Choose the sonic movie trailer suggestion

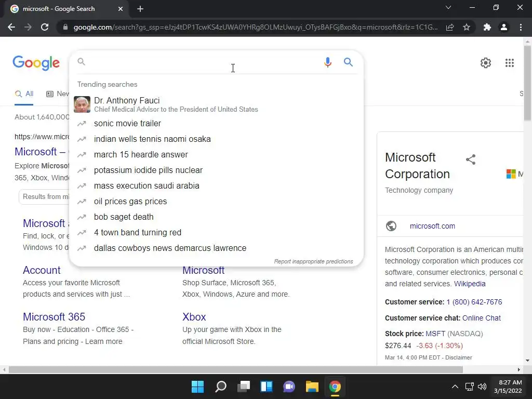[217, 124]
